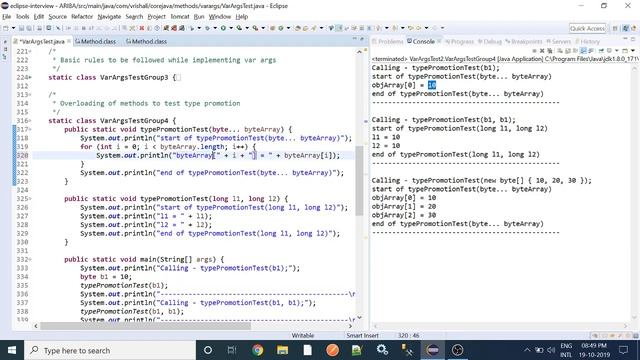The image size is (640, 360).
Task: Click the Save All toolbar icon
Action: pyautogui.click(x=29, y=28)
